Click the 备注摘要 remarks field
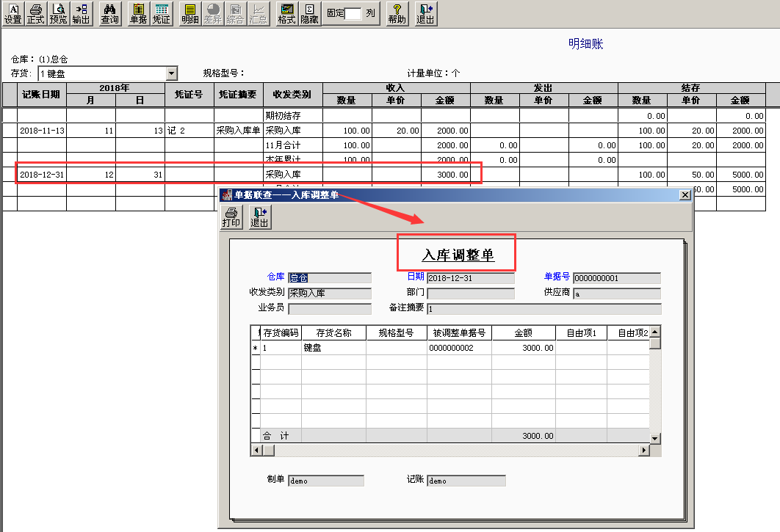This screenshot has height=532, width=780. [x=544, y=309]
